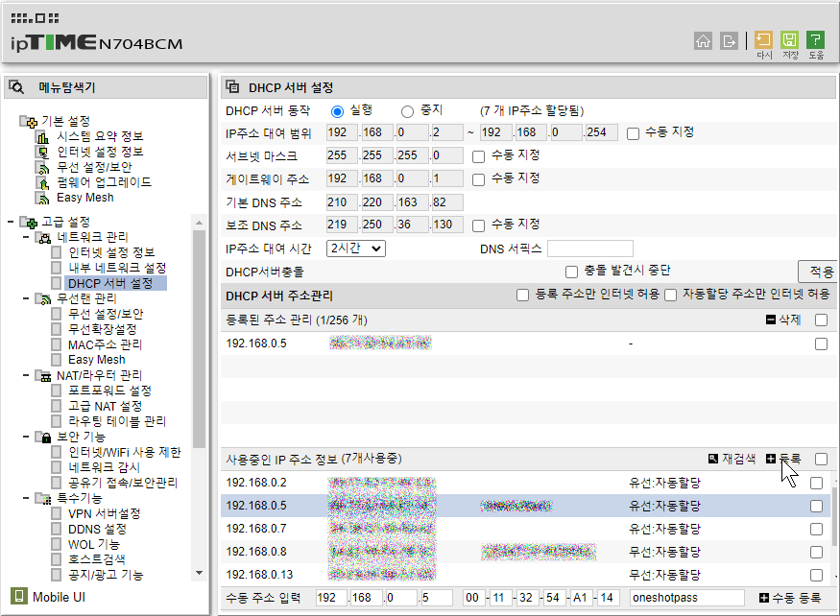Open 내부 네트워크 설정 menu item
This screenshot has width=840, height=616.
(117, 268)
